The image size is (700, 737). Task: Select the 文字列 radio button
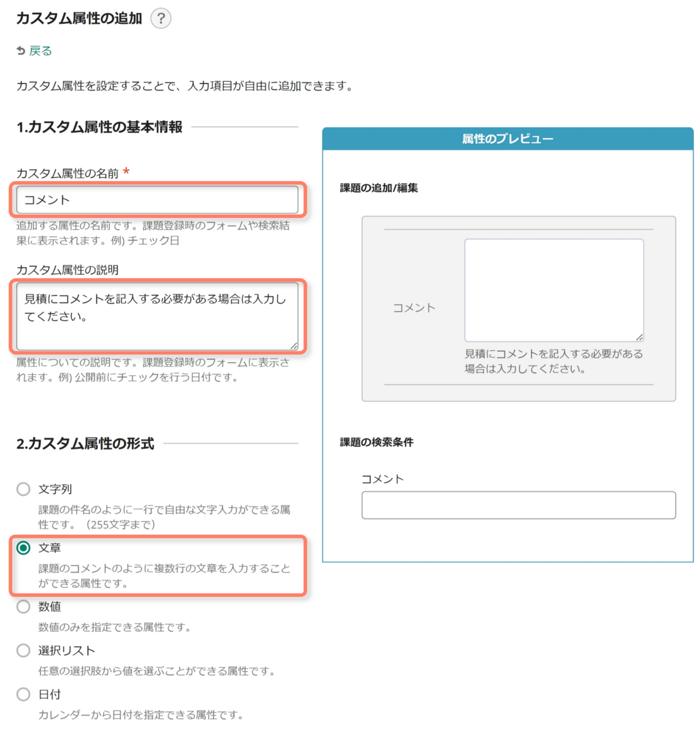click(23, 489)
